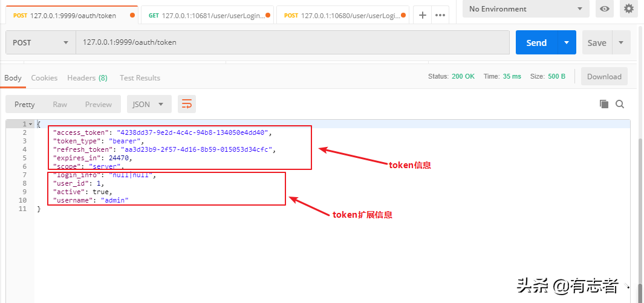Switch to the Preview view

[98, 104]
